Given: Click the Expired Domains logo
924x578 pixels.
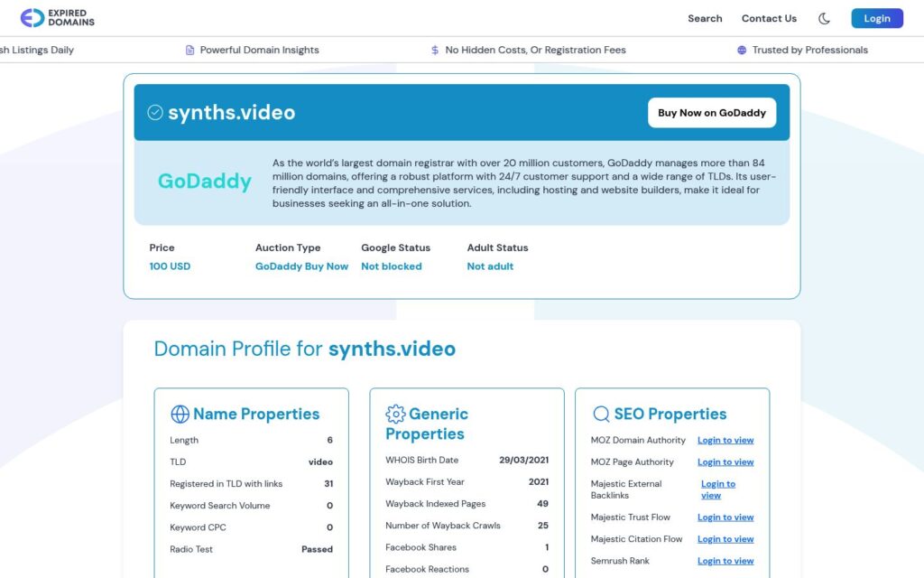Looking at the screenshot, I should point(57,18).
